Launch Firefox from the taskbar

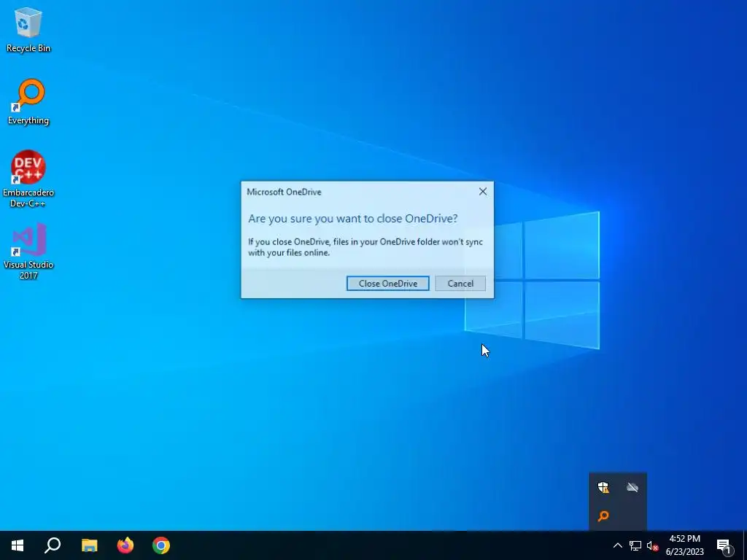125,545
